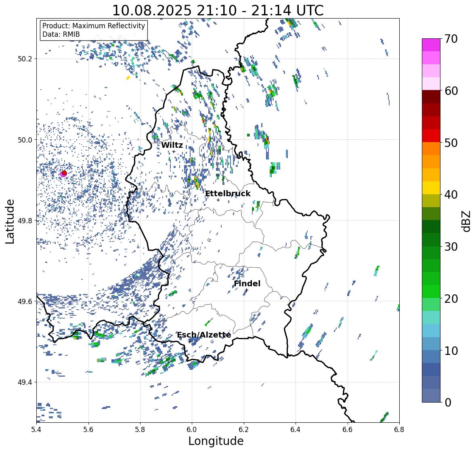Click the Latitude axis label
Viewport: 476px width, 451px height.
10,221
